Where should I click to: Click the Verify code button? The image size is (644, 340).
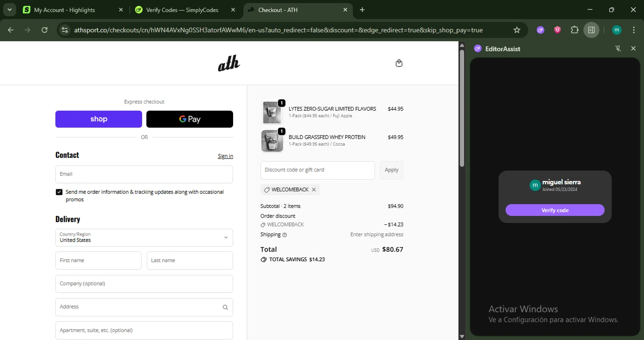tap(555, 210)
